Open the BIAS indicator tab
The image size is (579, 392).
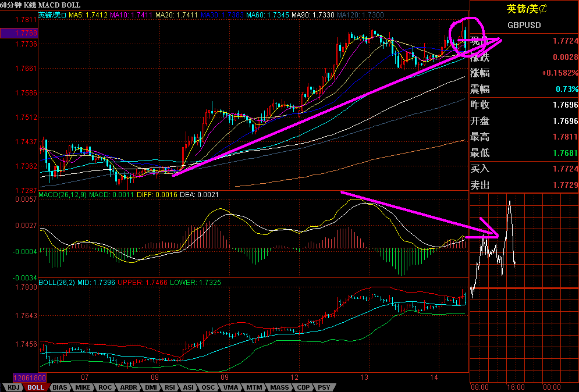(x=60, y=387)
